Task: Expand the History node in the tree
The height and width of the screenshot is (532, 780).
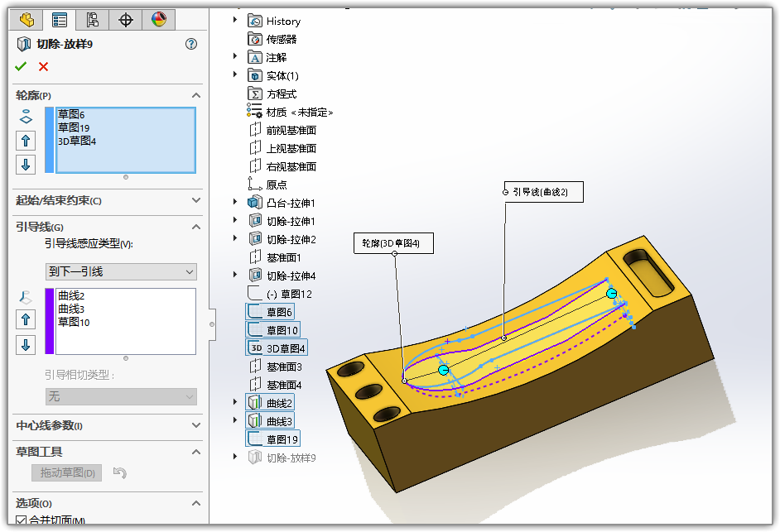Action: 235,21
